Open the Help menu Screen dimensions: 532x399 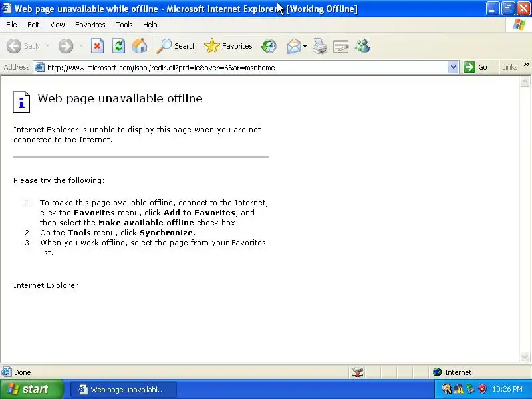pyautogui.click(x=150, y=25)
